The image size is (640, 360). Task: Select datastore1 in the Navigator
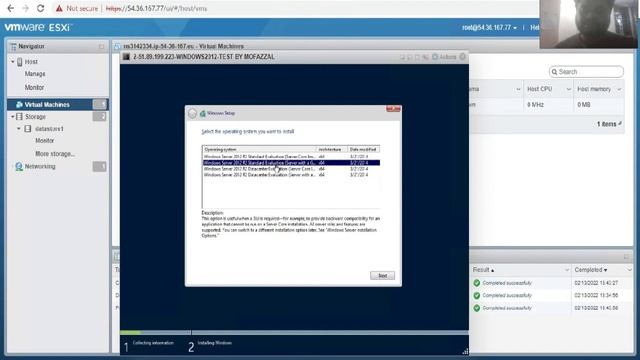[49, 129]
